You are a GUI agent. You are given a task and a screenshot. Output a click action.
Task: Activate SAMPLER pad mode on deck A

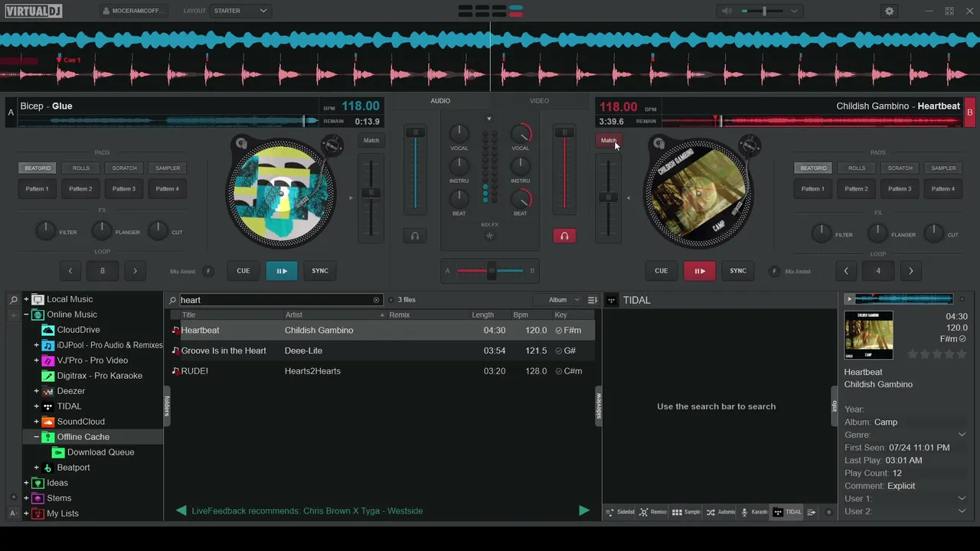[168, 168]
